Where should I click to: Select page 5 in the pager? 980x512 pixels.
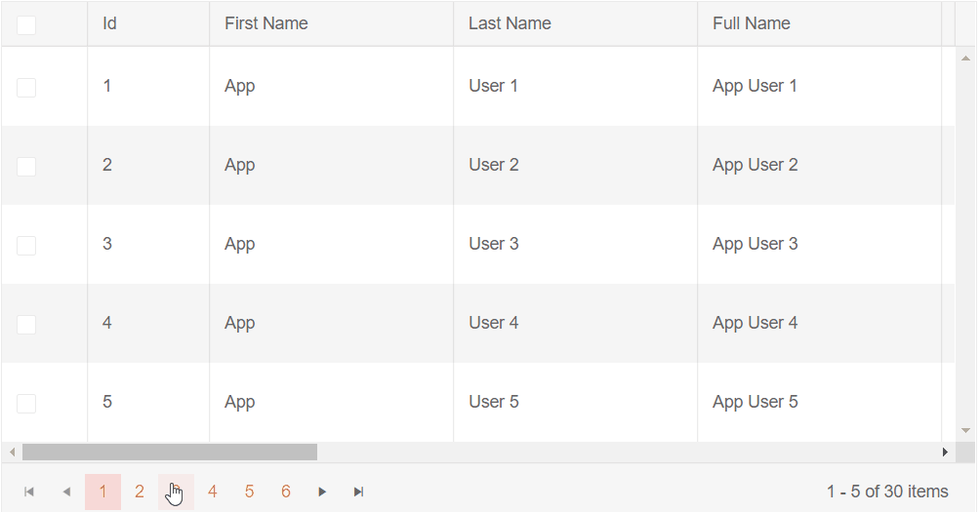pos(249,492)
